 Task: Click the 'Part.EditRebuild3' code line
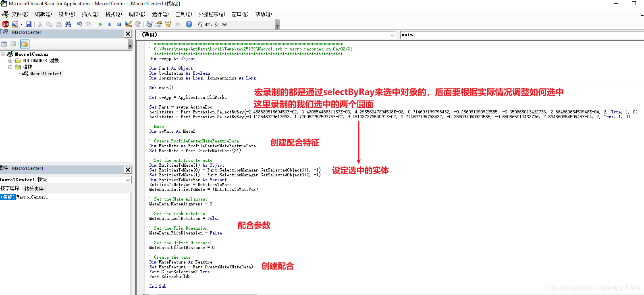click(x=170, y=276)
